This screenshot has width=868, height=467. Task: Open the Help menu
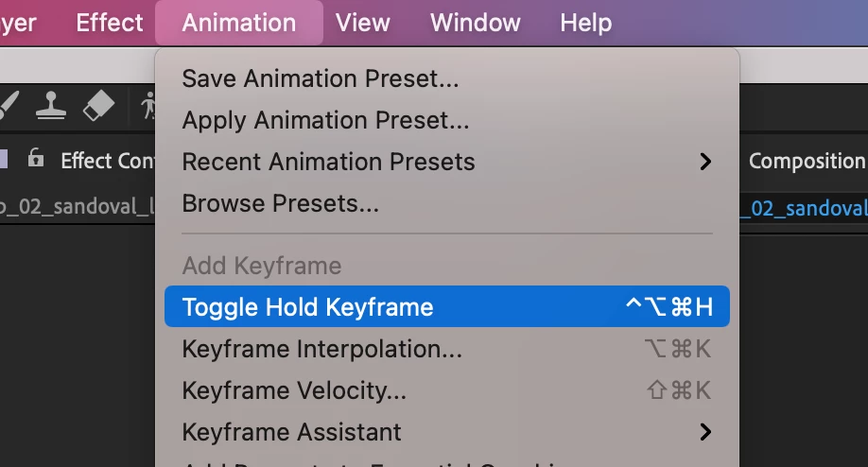point(585,23)
